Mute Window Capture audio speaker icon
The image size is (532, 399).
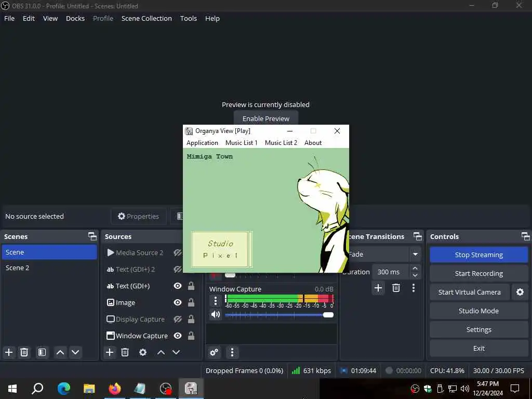[x=216, y=314]
